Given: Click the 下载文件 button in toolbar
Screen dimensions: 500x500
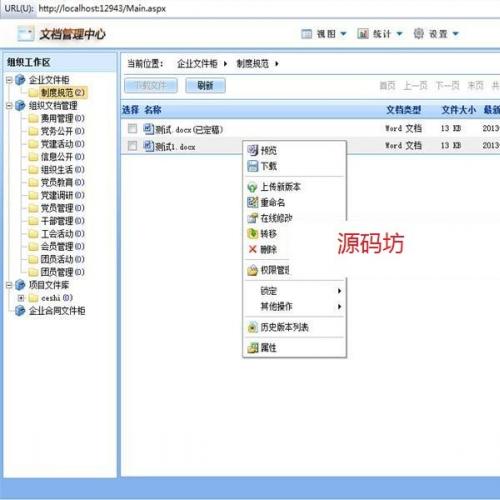Looking at the screenshot, I should (151, 86).
